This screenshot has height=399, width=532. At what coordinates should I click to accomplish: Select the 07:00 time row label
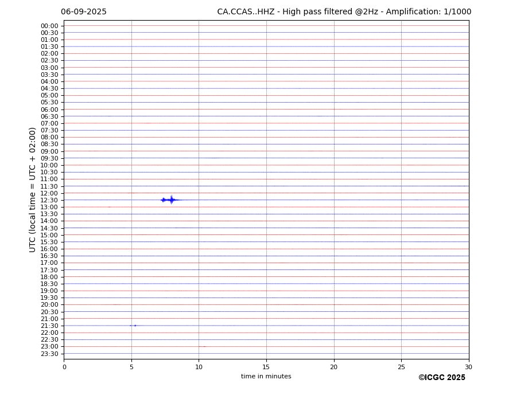click(x=49, y=123)
